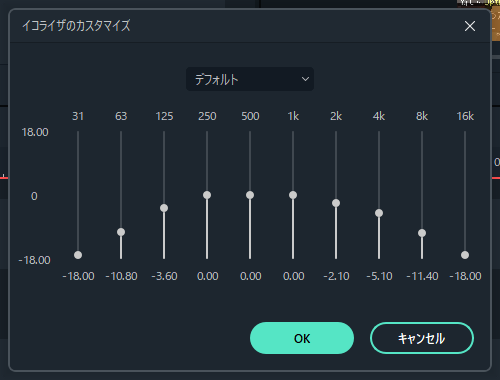Click the 500 Hz slider handle
This screenshot has height=380, width=500.
coord(250,195)
